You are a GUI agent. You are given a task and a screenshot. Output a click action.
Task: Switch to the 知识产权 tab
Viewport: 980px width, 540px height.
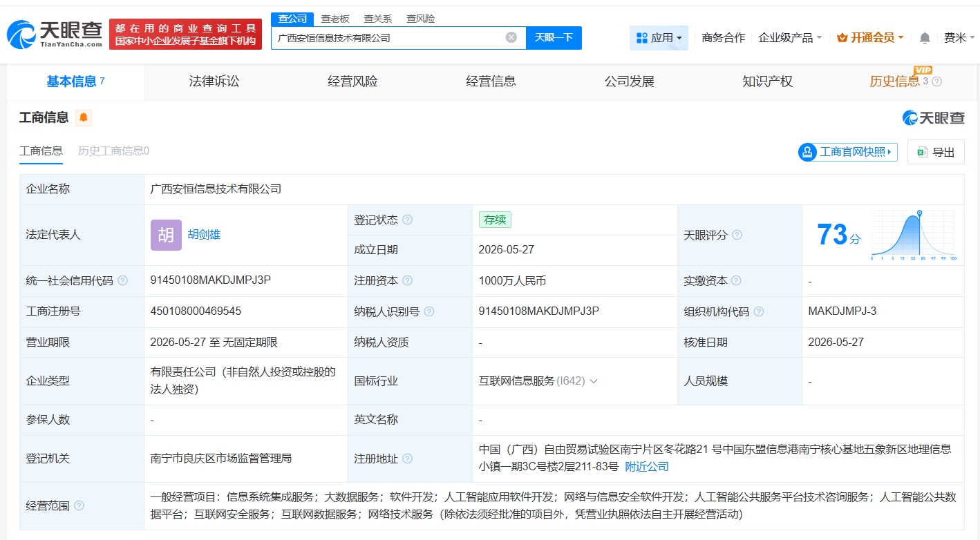click(x=767, y=81)
